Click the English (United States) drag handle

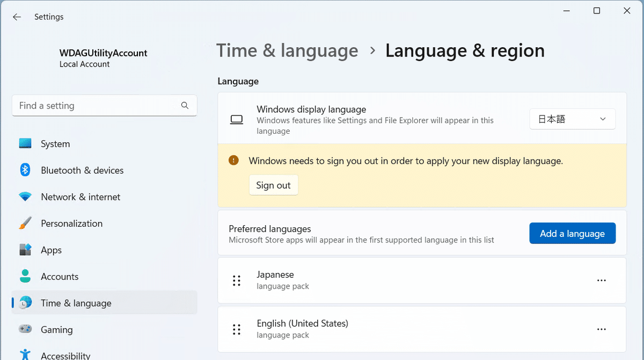coord(236,329)
